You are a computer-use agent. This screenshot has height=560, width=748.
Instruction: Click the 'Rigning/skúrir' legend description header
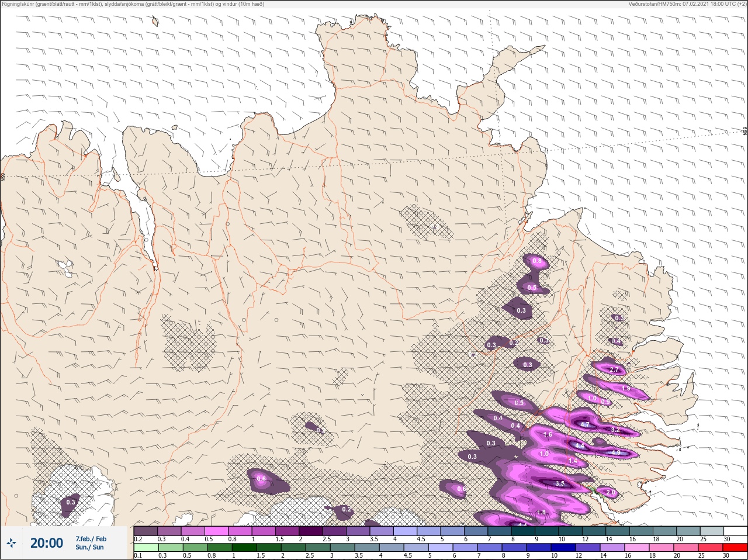[134, 4]
